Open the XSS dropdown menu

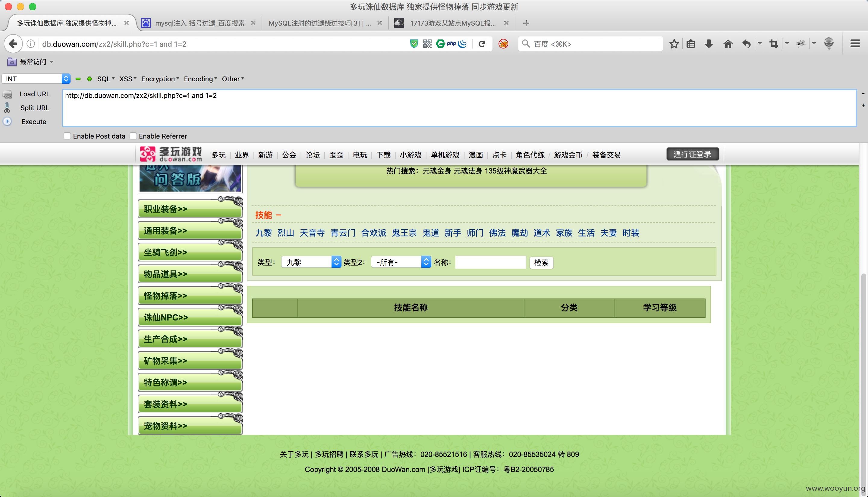pyautogui.click(x=128, y=79)
